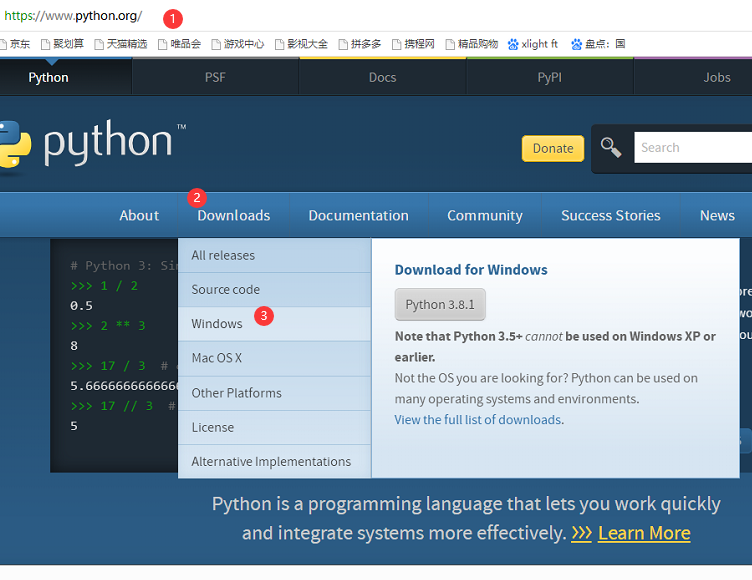The image size is (752, 580).
Task: Open the Documentation navigation menu
Action: pos(358,215)
